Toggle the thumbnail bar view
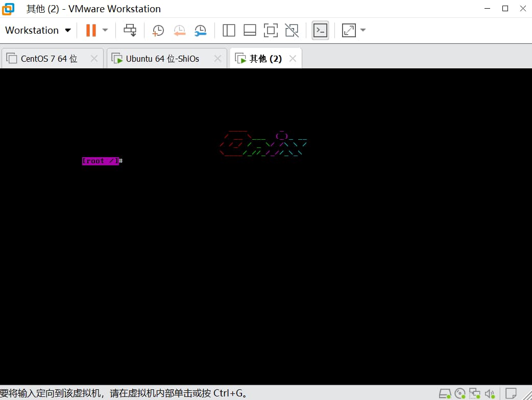Image resolution: width=532 pixels, height=400 pixels. [250, 30]
